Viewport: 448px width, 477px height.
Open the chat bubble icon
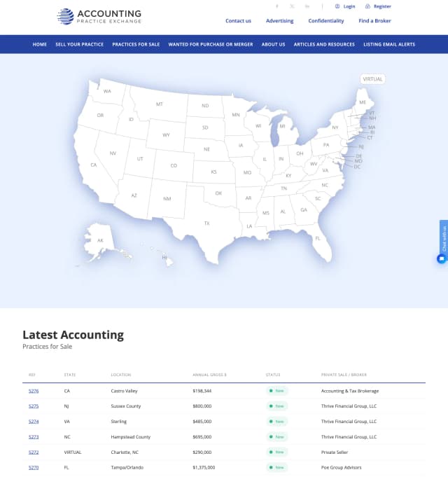click(442, 258)
